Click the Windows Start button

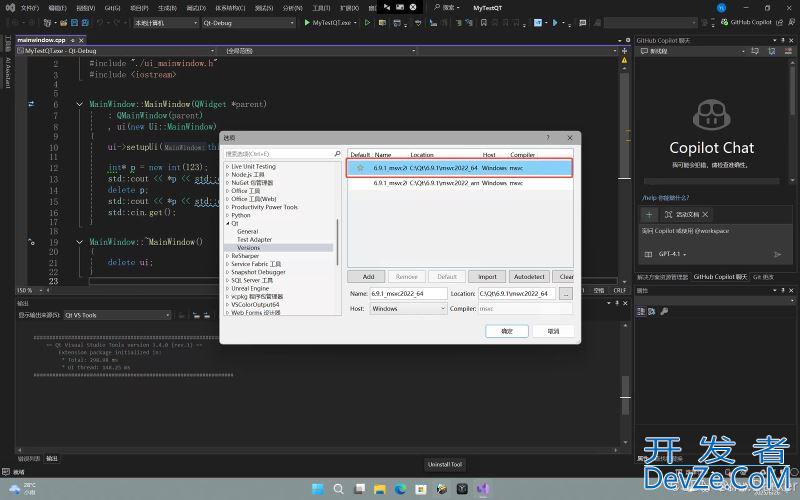pos(317,489)
